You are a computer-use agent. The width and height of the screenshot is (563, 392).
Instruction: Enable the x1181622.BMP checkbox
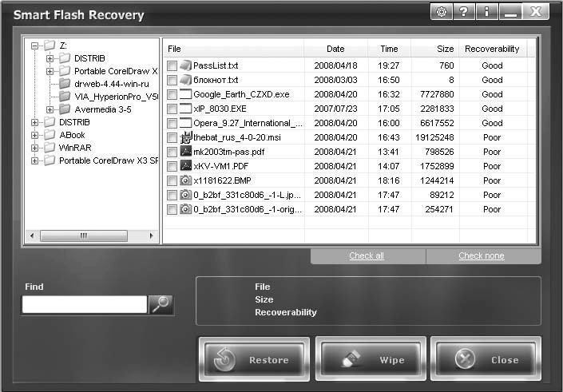point(172,180)
